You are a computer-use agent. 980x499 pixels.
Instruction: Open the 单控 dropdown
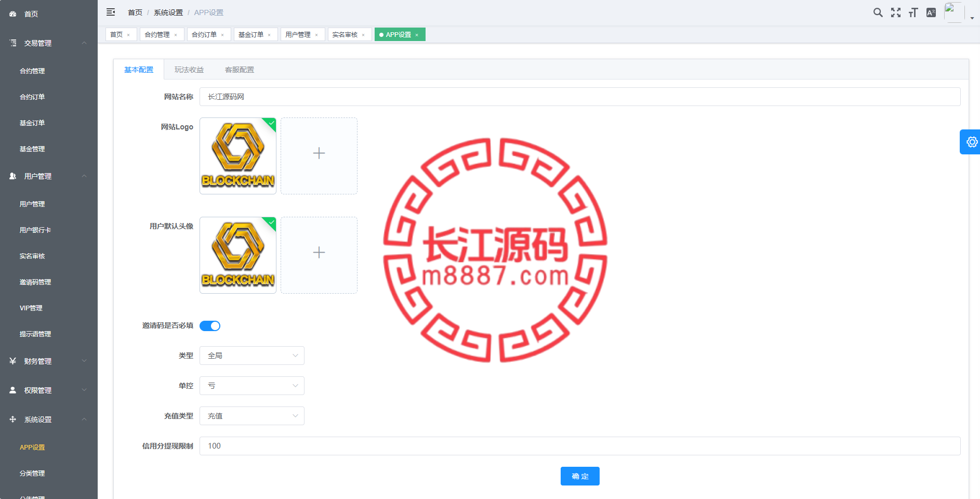[x=251, y=386]
